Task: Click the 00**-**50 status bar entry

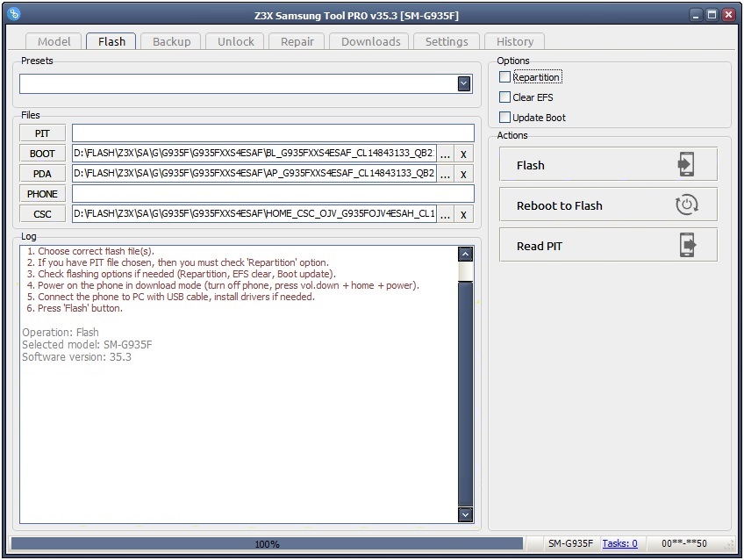Action: tap(683, 543)
